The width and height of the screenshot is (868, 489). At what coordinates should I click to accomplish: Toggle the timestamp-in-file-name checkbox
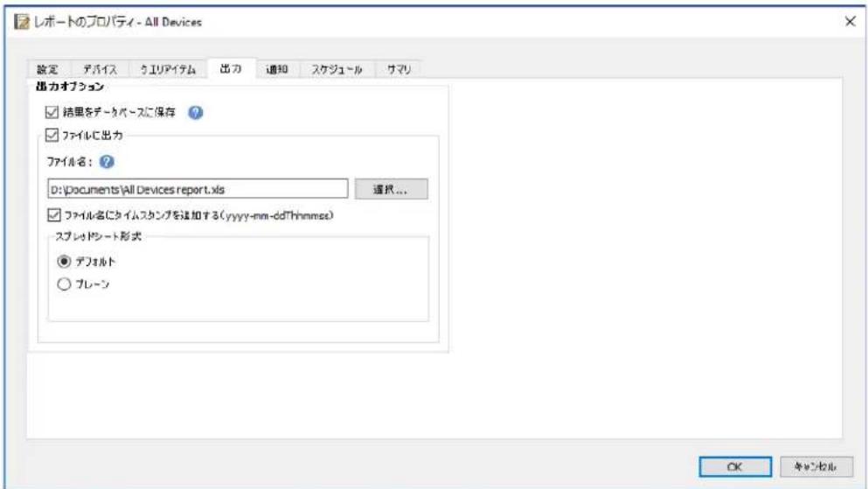click(x=53, y=215)
